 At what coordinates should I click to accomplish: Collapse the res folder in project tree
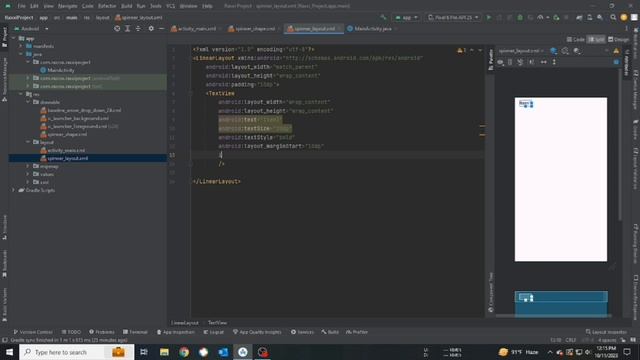pyautogui.click(x=21, y=94)
